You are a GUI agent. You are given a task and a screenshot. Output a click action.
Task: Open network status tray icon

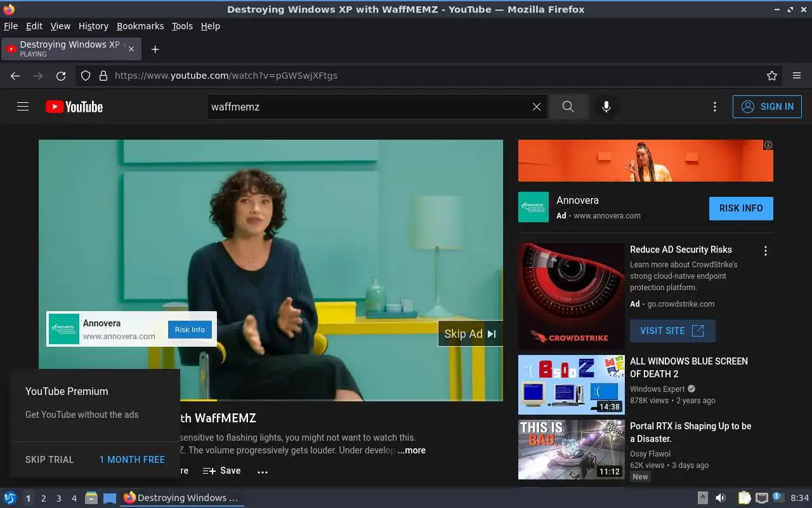762,498
